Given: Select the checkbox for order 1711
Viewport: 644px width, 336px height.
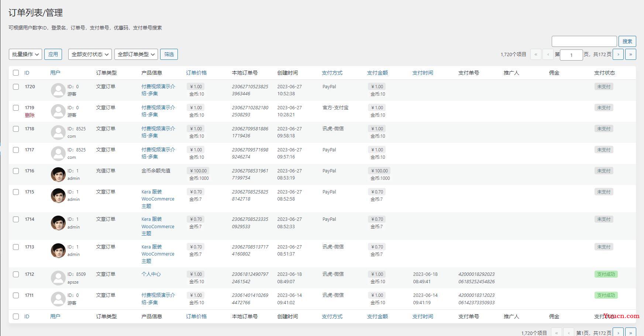Looking at the screenshot, I should pyautogui.click(x=16, y=295).
